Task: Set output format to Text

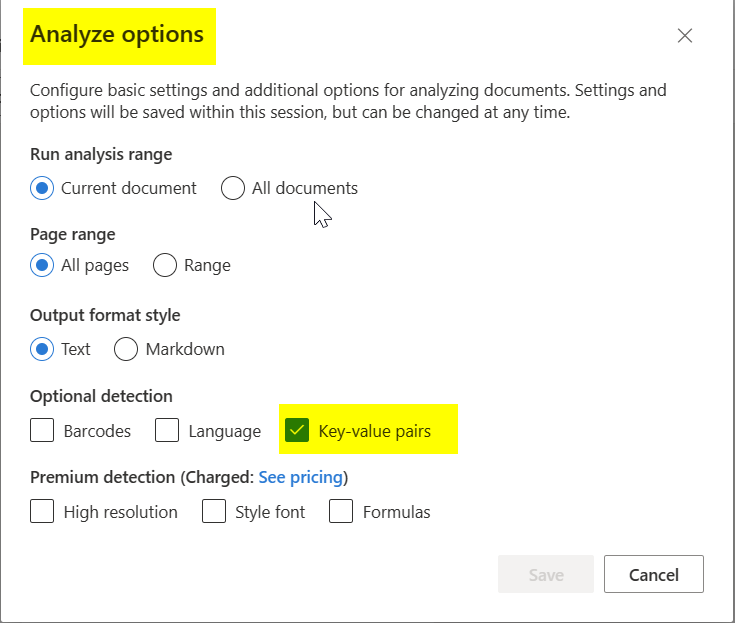Action: pyautogui.click(x=42, y=349)
